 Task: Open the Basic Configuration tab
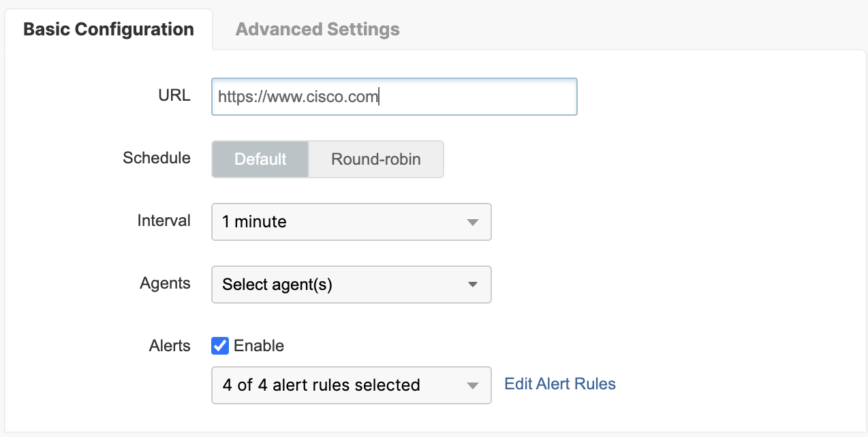[x=108, y=30]
